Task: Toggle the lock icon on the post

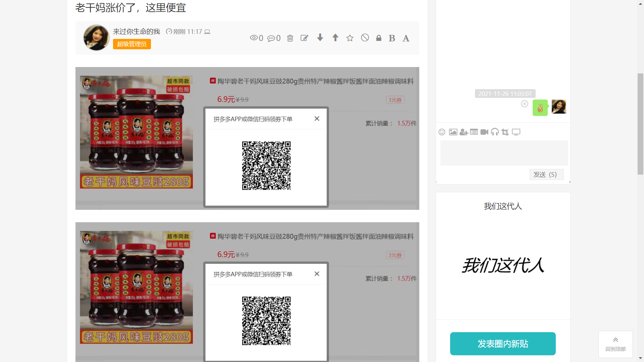Action: [x=379, y=38]
